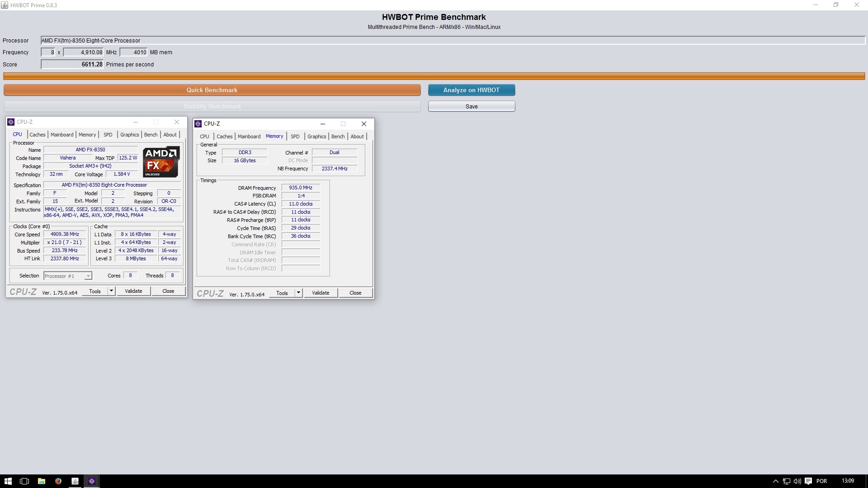
Task: Click the POR language indicator
Action: tap(821, 481)
